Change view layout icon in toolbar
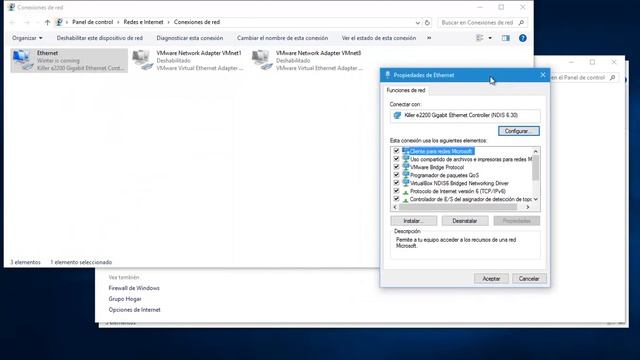The height and width of the screenshot is (360, 640). pyautogui.click(x=480, y=38)
